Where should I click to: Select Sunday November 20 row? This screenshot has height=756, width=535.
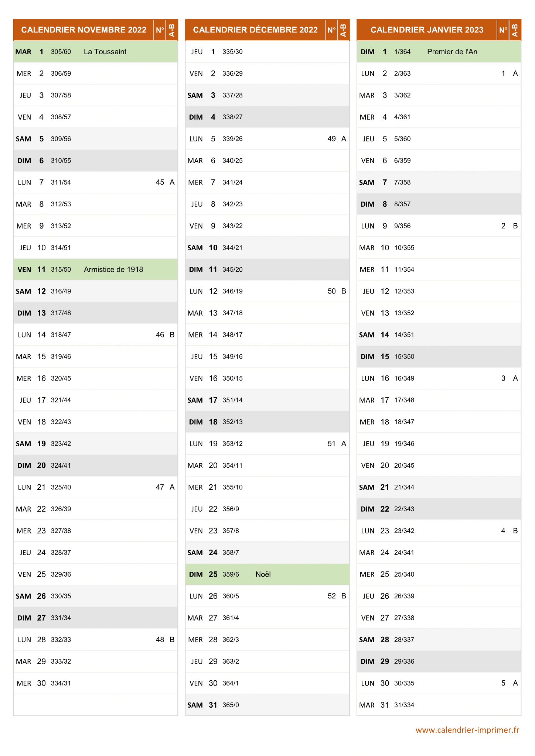[96, 465]
